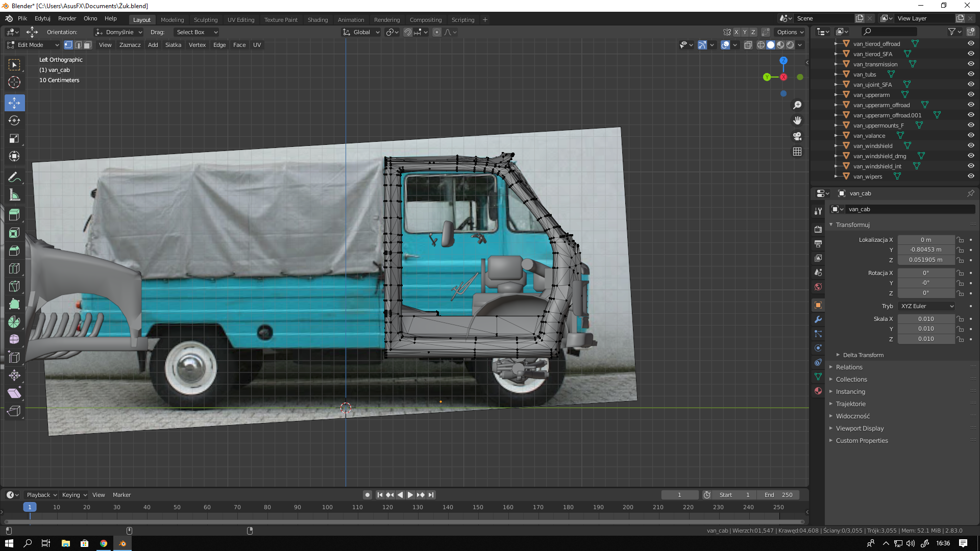Expand the Relations panel
The height and width of the screenshot is (551, 980).
849,367
